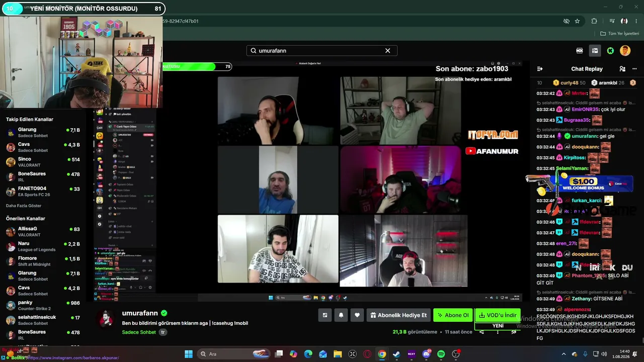Collapse the Chat Replay panel
This screenshot has width=644, height=362.
540,69
